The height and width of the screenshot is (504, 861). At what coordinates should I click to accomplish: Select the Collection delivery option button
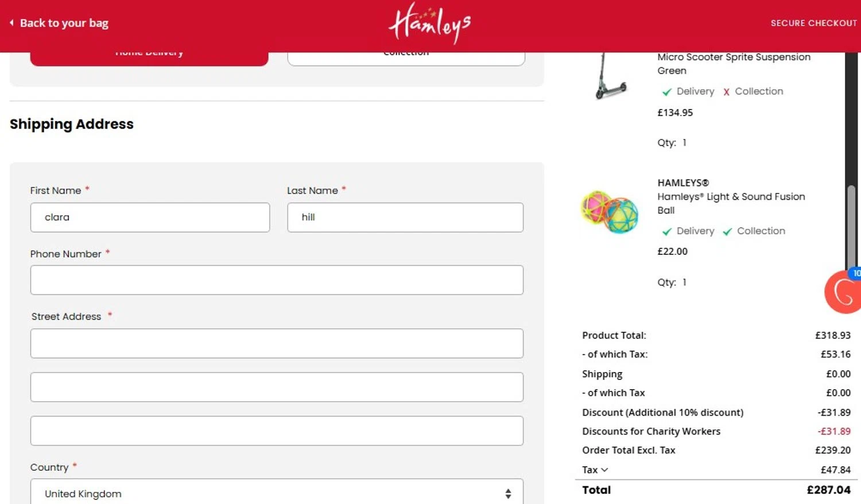click(x=406, y=59)
